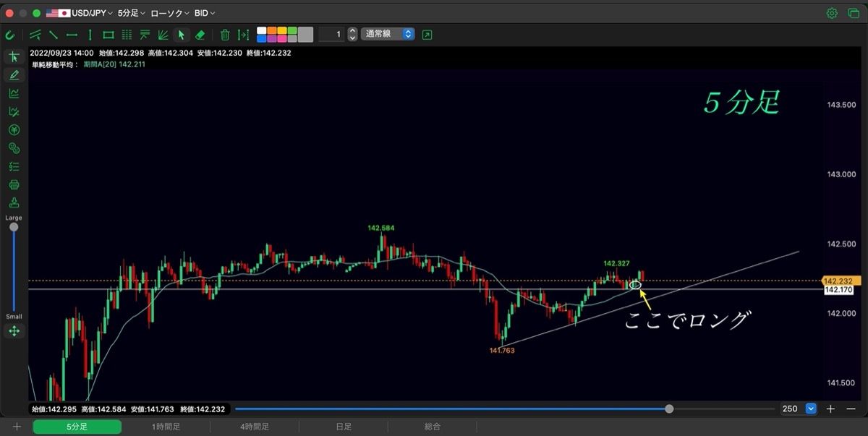868x436 pixels.
Task: Open the BID price type dropdown
Action: (205, 13)
